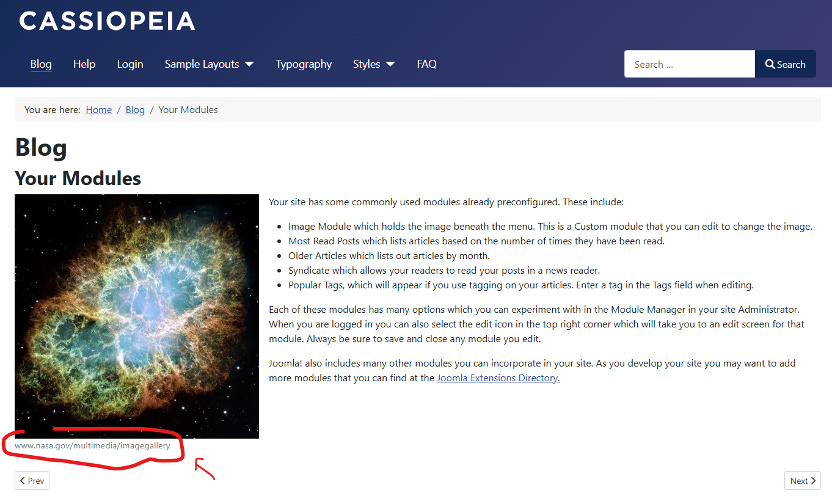The width and height of the screenshot is (832, 504).
Task: Click the Your Modules article heading
Action: (x=78, y=178)
